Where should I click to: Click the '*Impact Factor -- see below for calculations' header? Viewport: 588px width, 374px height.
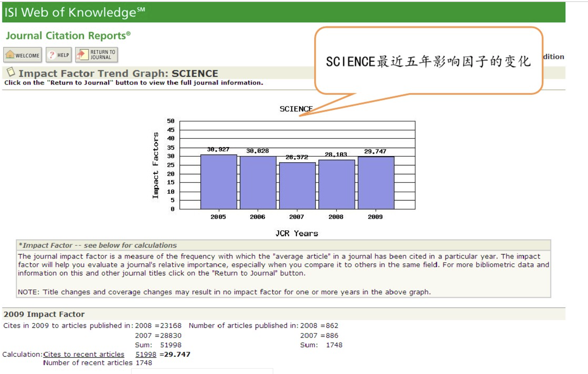[x=98, y=245]
